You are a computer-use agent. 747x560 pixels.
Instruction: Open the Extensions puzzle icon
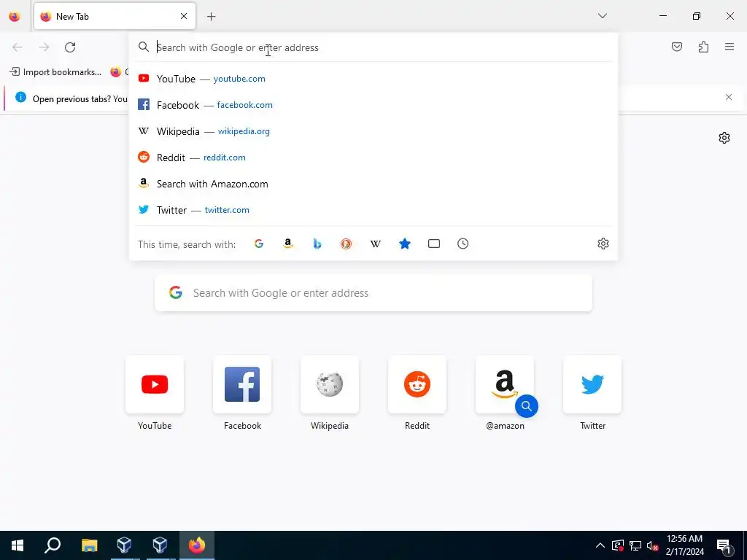point(703,47)
